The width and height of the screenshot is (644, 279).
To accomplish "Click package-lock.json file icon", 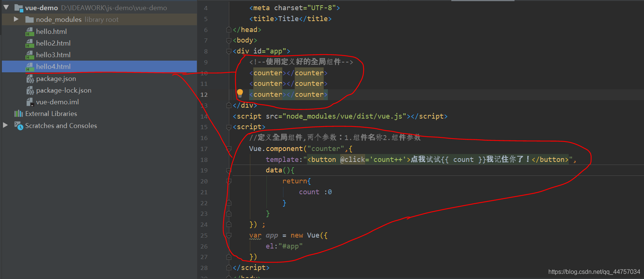I will [30, 90].
